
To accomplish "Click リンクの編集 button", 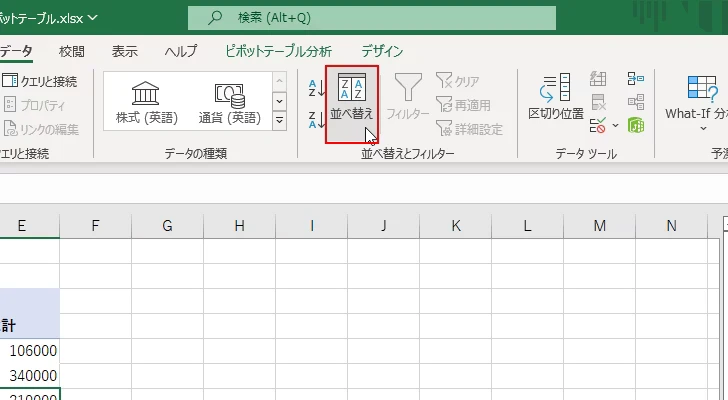I will click(41, 129).
